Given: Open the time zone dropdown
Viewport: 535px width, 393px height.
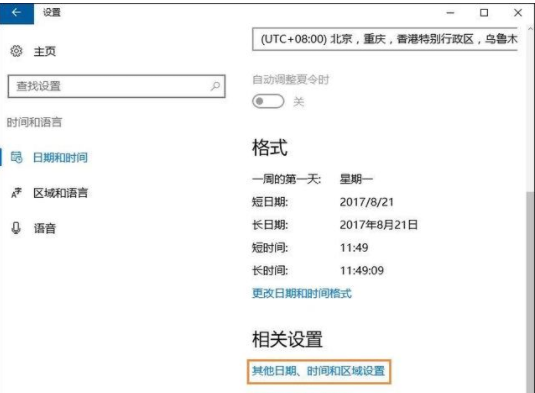Looking at the screenshot, I should [385, 39].
